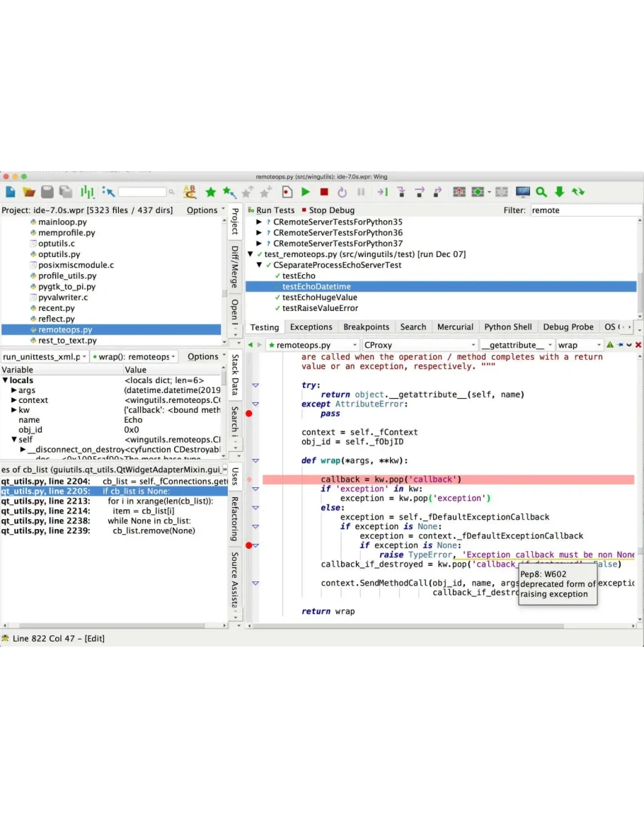Click the Open File folder icon
Screen dimensions: 644x818
(29, 192)
